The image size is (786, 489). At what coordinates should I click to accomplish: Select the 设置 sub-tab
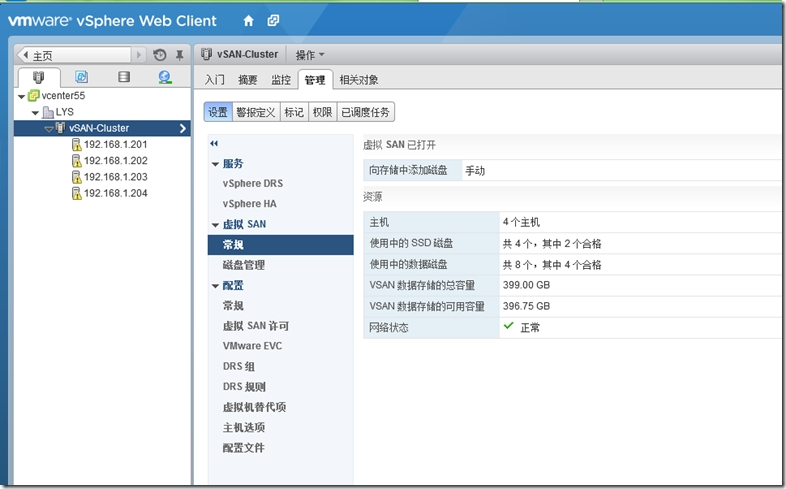218,112
